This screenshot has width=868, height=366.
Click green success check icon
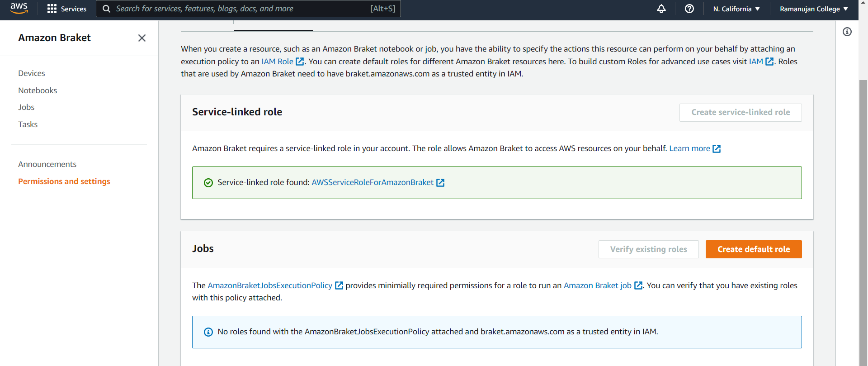click(208, 183)
